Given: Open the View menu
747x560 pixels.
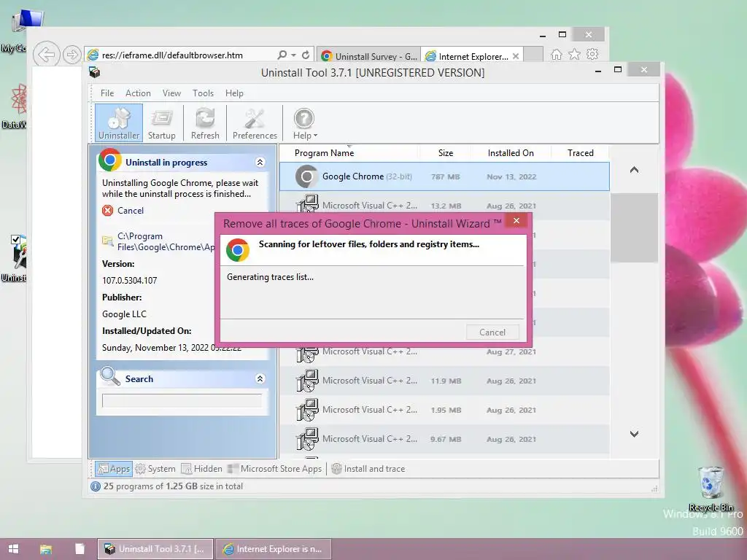Looking at the screenshot, I should click(171, 93).
